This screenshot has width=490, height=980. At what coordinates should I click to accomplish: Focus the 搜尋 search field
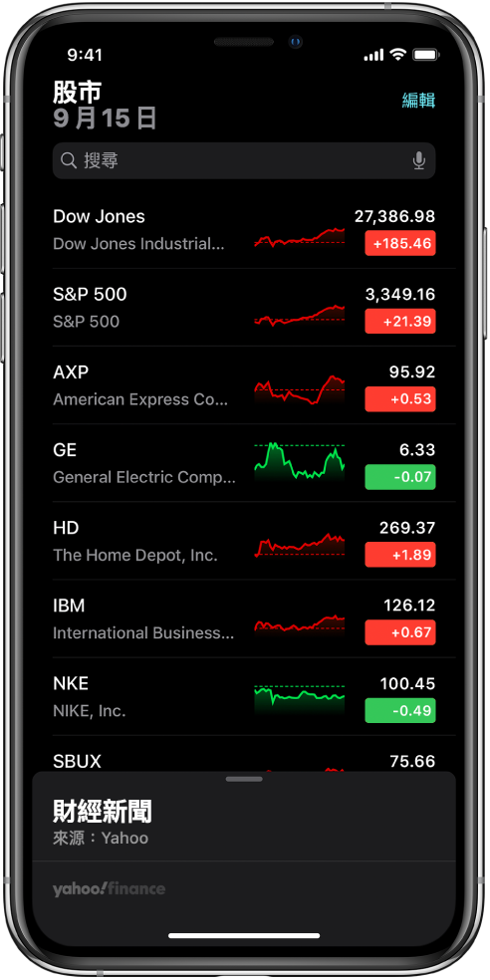click(x=244, y=161)
